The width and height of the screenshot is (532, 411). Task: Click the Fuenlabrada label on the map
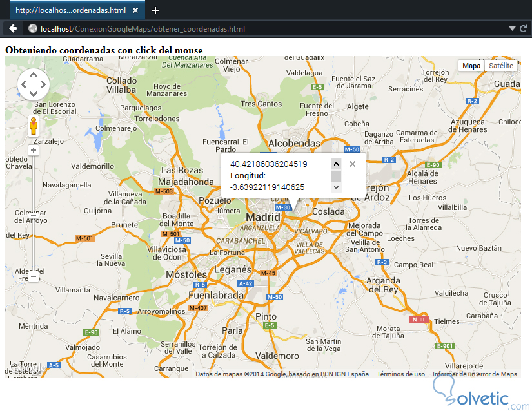[216, 295]
